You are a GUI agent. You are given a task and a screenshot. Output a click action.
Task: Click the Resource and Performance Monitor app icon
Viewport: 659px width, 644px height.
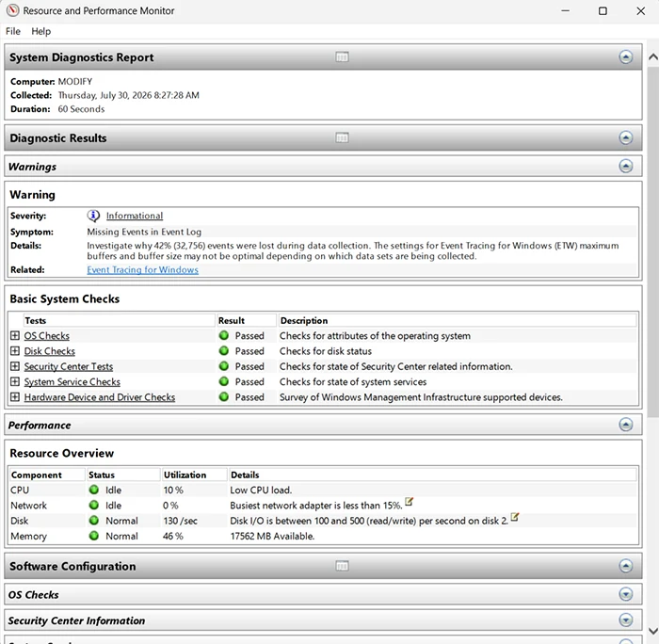coord(12,10)
